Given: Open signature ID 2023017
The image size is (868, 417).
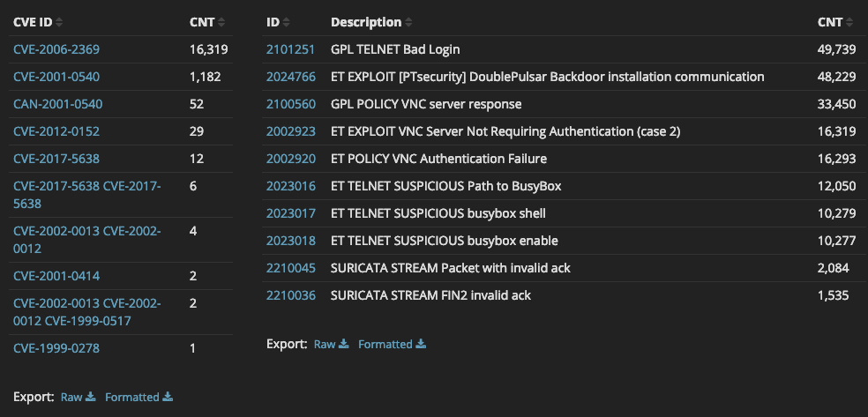Looking at the screenshot, I should [x=290, y=213].
